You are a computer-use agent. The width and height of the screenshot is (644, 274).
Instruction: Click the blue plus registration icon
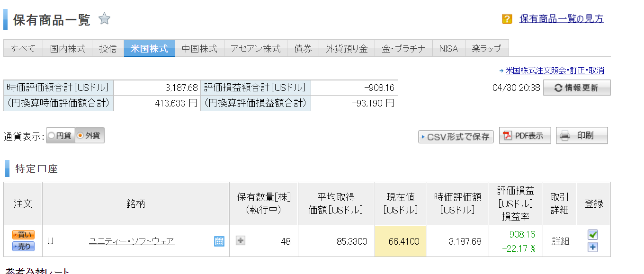pyautogui.click(x=593, y=247)
